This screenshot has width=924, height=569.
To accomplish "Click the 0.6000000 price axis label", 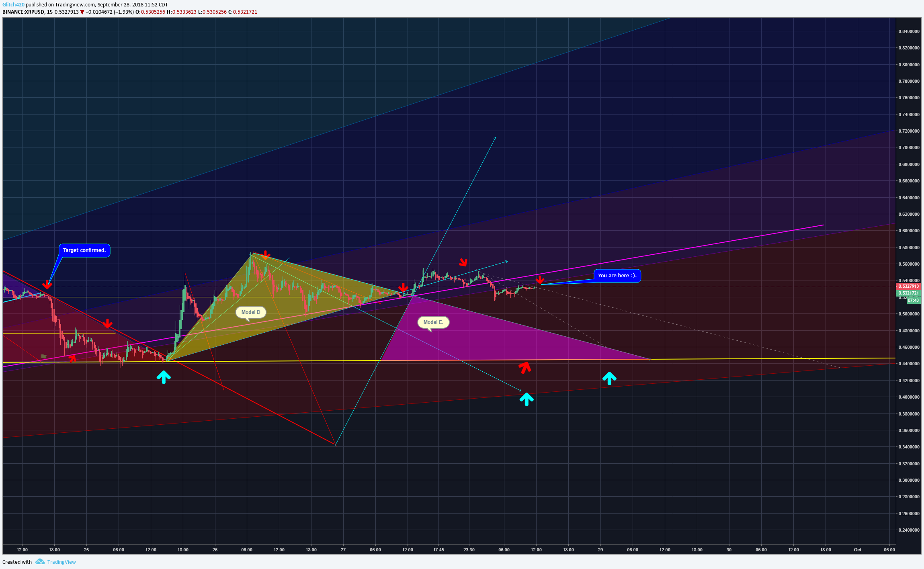I will pyautogui.click(x=909, y=231).
